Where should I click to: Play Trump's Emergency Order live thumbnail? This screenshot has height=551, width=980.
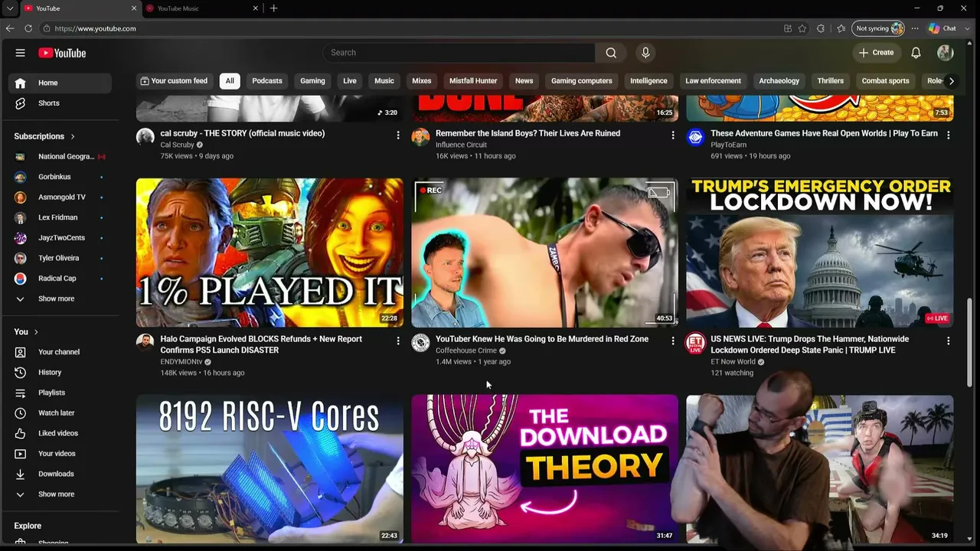point(819,253)
